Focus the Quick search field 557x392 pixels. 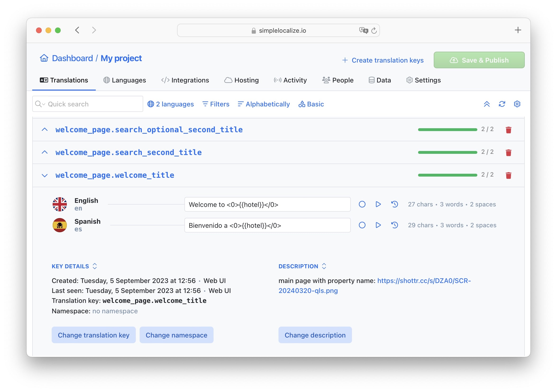point(87,104)
